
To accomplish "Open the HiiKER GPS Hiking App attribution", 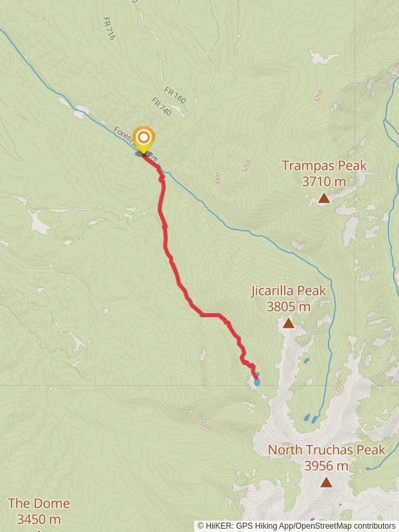I will (251, 526).
